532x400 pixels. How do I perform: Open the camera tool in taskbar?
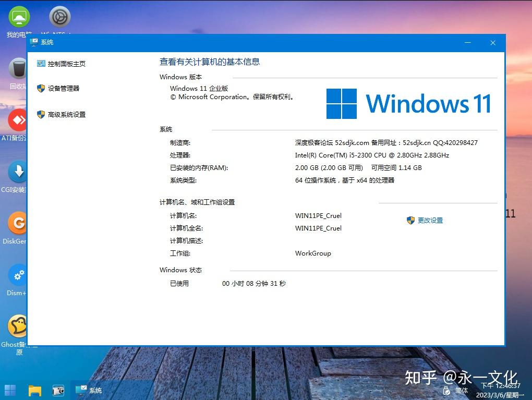(x=58, y=391)
